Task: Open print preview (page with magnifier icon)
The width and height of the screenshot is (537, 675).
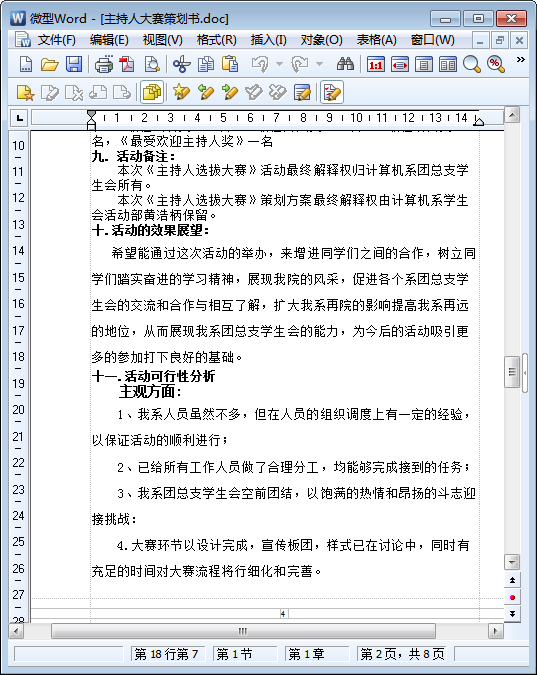Action: 152,64
